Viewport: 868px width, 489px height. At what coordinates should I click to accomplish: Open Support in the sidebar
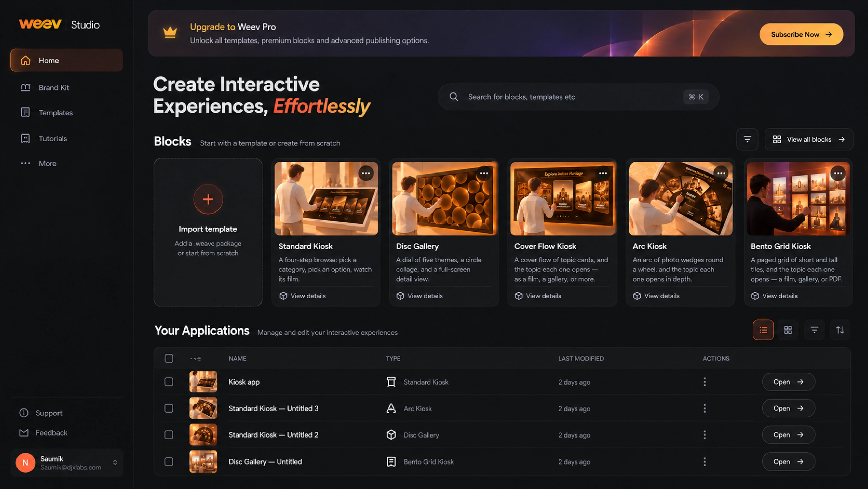41,413
